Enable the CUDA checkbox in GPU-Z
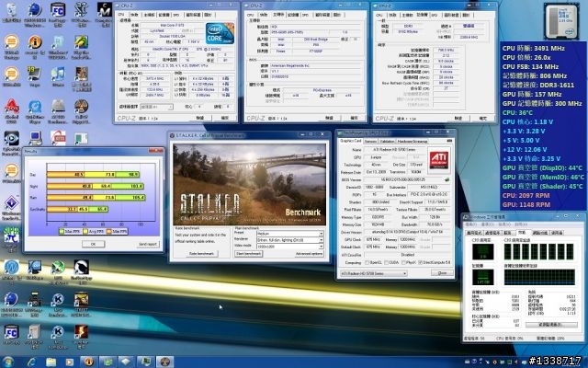 pos(386,262)
